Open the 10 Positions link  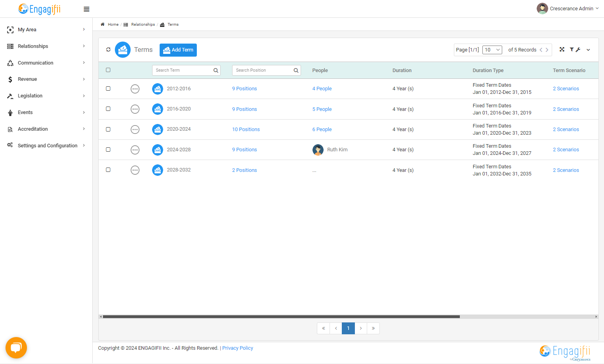246,130
